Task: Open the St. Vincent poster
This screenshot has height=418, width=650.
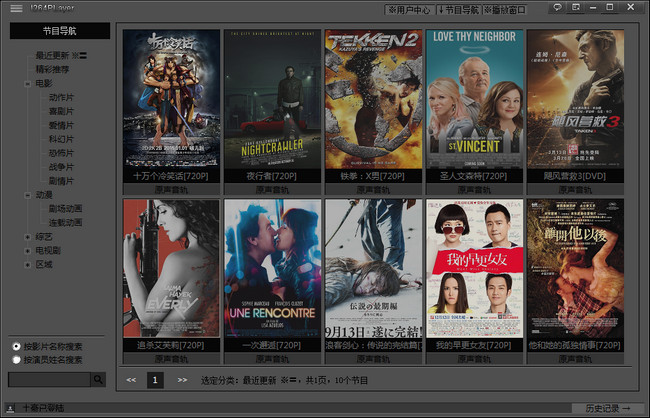Action: pyautogui.click(x=474, y=99)
